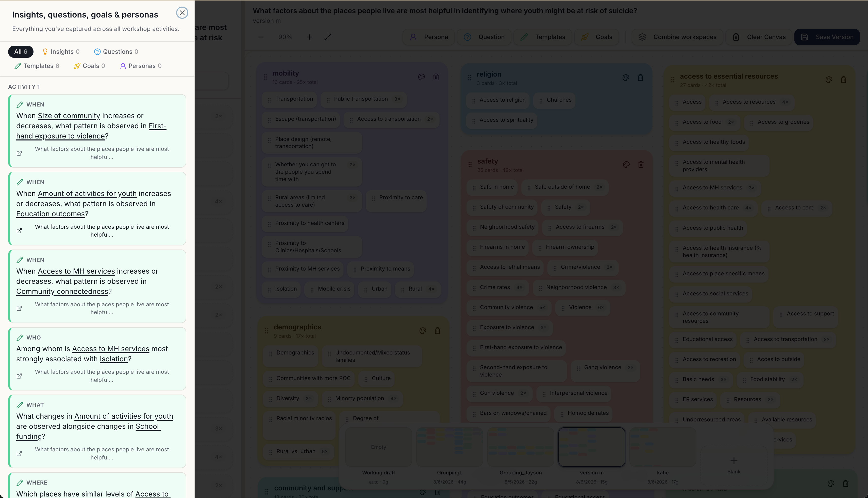Viewport: 868px width, 498px height.
Task: Click the underlined "Size of community" text
Action: (69, 116)
